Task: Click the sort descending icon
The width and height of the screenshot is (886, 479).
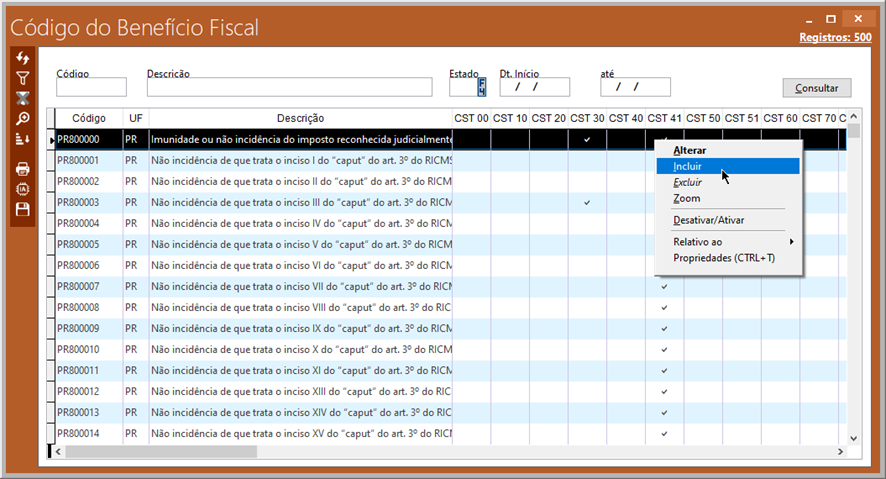Action: point(23,139)
